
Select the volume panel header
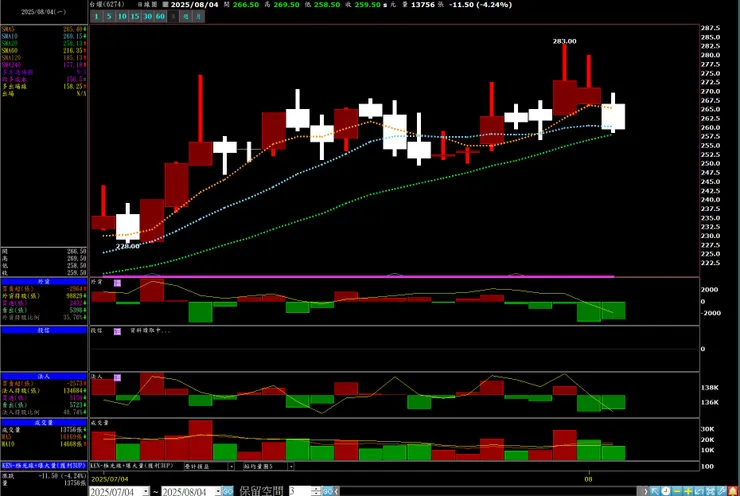(x=44, y=422)
